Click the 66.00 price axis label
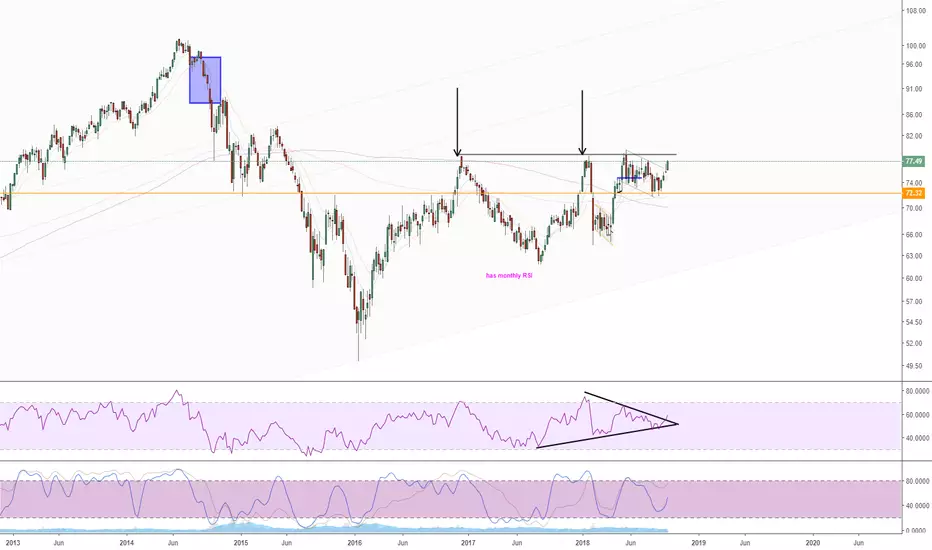 [915, 235]
